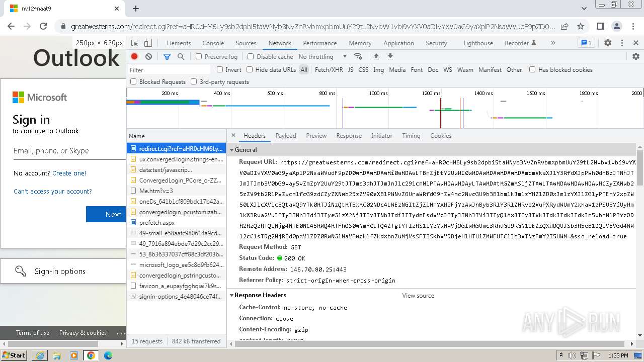
Task: Check the Invert filter checkbox
Action: pos(220,69)
